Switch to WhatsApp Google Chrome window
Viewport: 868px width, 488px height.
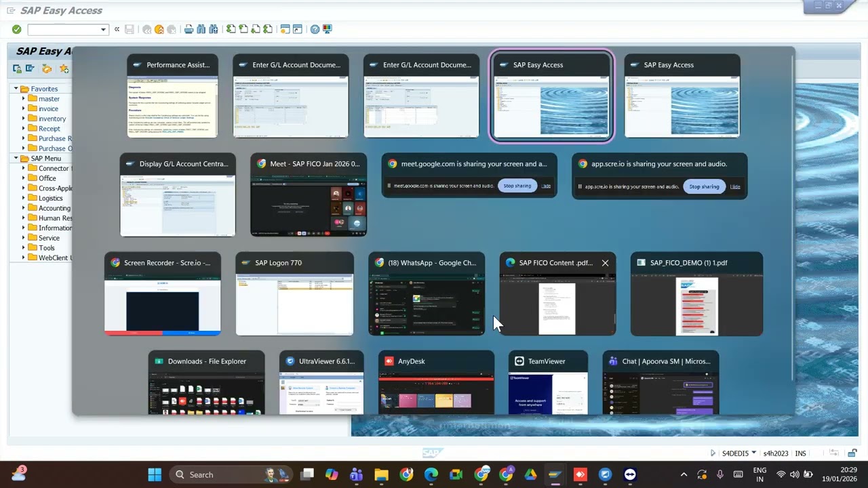pos(427,294)
